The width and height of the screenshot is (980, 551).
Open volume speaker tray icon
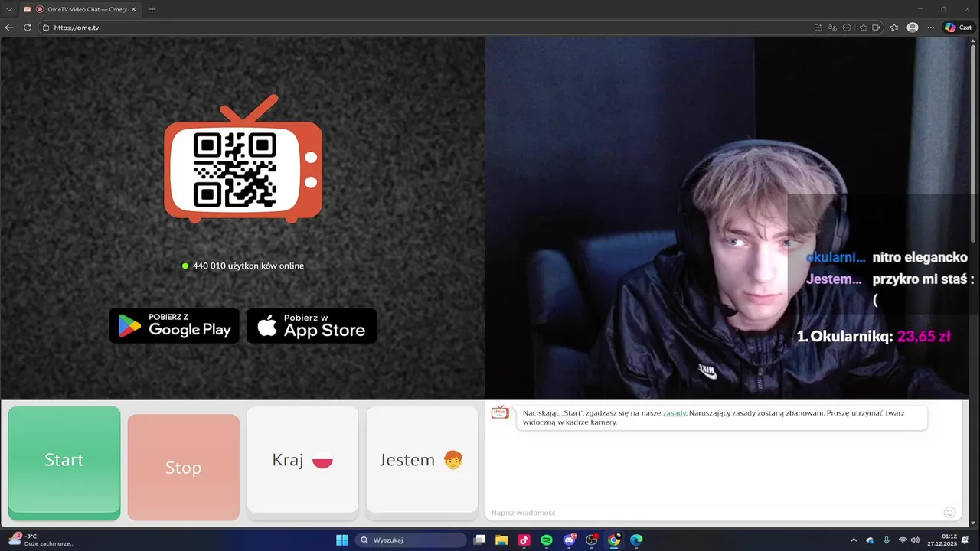tap(915, 540)
